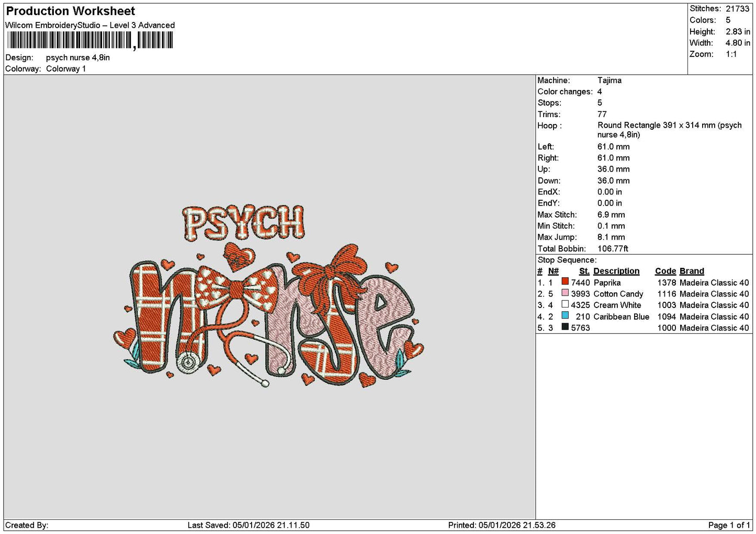Click the black 5763 color swatch
The image size is (756, 534).
(565, 327)
